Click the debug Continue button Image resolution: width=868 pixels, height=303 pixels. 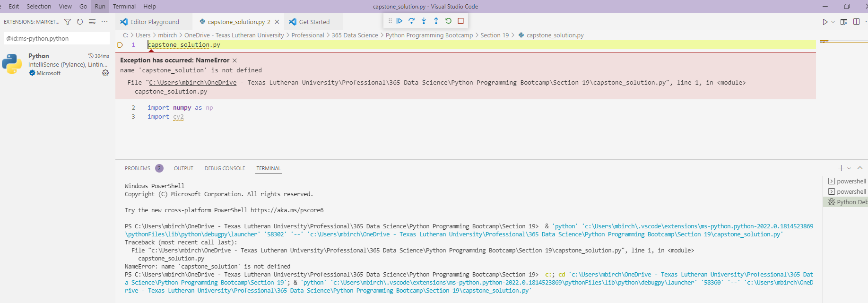pos(399,21)
